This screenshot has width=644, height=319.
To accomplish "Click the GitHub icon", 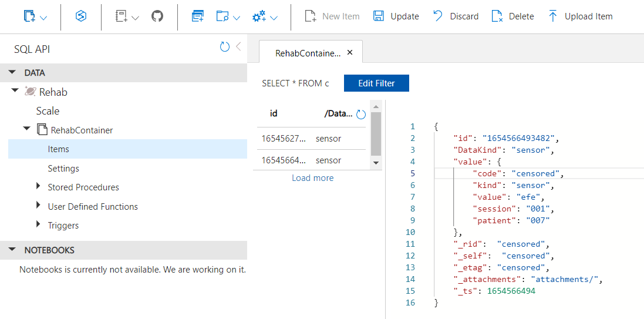I will coord(157,16).
